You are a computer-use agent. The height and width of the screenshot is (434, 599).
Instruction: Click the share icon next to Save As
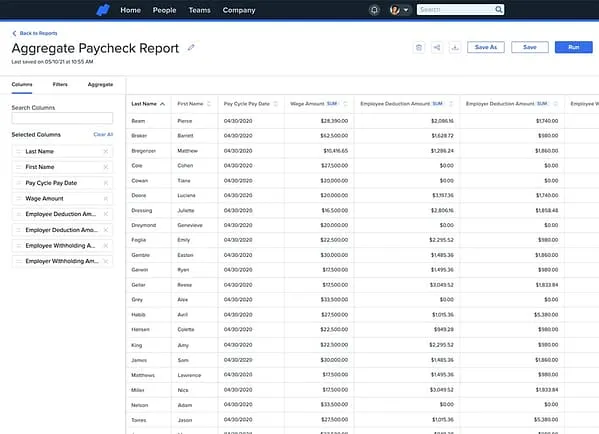437,47
